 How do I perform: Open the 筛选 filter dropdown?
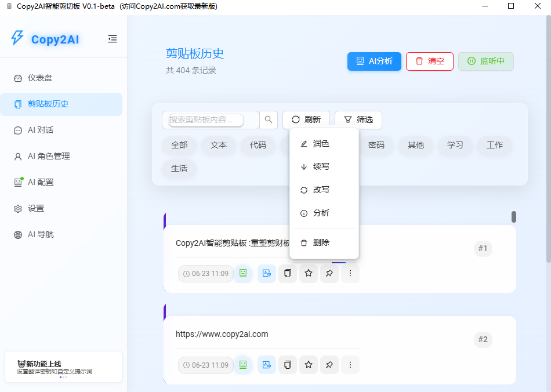pos(358,119)
